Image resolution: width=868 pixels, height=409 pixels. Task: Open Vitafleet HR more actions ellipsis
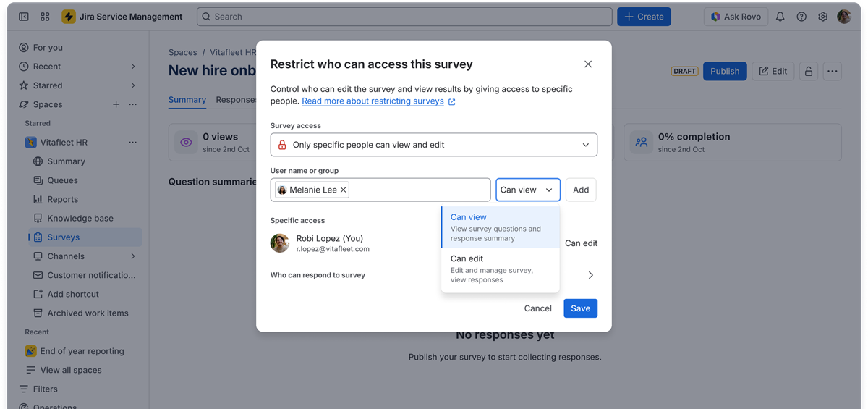[132, 143]
